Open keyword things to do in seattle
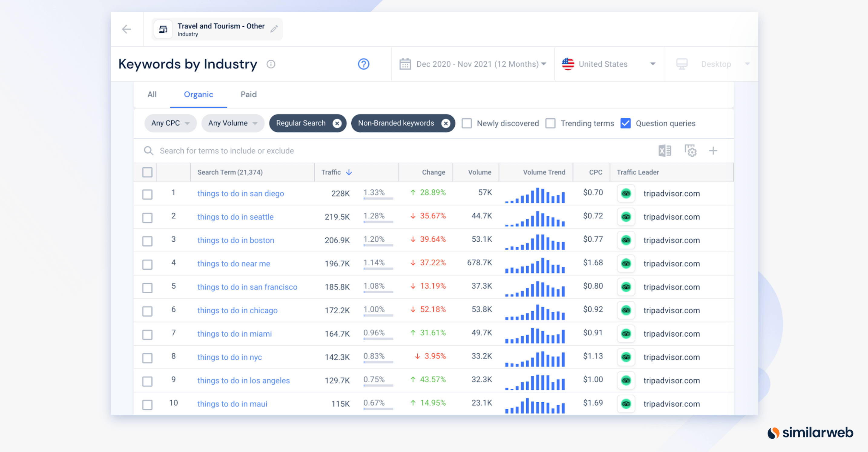 [235, 217]
